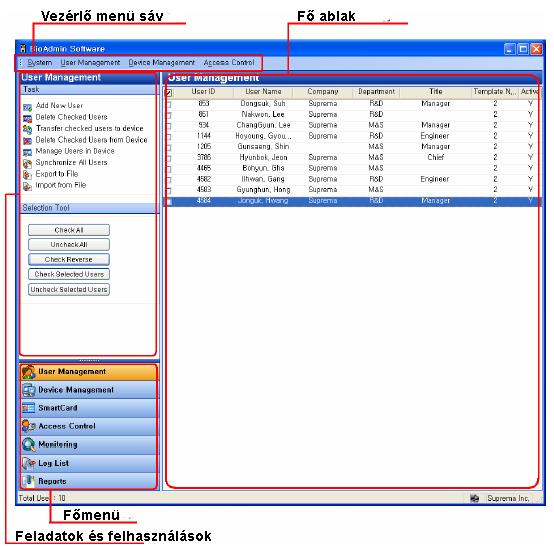Sort by the User Name column header
Screen dimensions: 554x547
pos(263,92)
